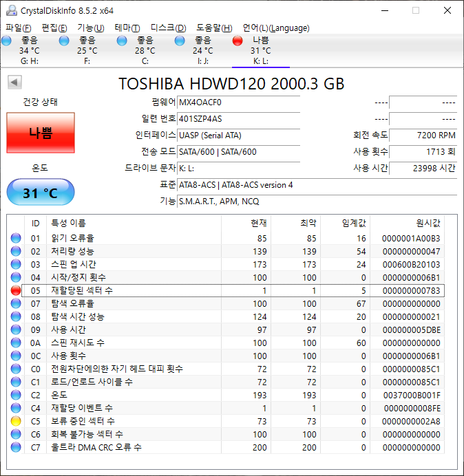Screen dimensions: 464x476
Task: Select the 25 °C disk tab text
Action: pos(87,50)
